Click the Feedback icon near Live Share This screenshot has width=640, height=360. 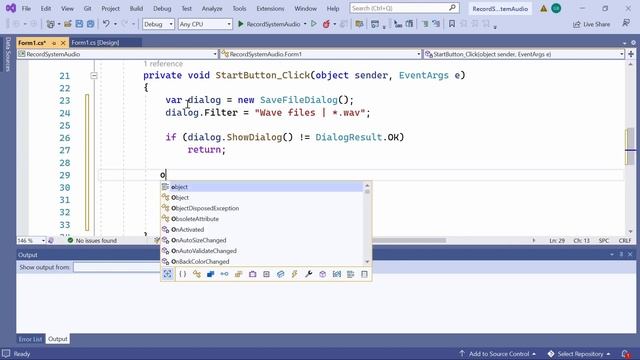pos(626,24)
